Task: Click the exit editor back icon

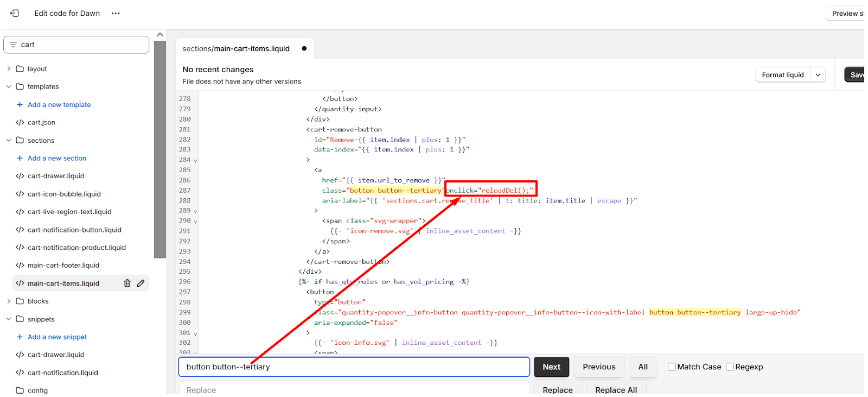Action: 15,13
